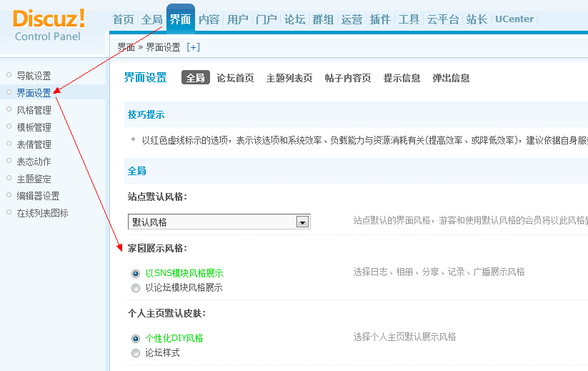Image resolution: width=588 pixels, height=371 pixels.
Task: Click the 家园展示风格 label
Action: coord(157,248)
